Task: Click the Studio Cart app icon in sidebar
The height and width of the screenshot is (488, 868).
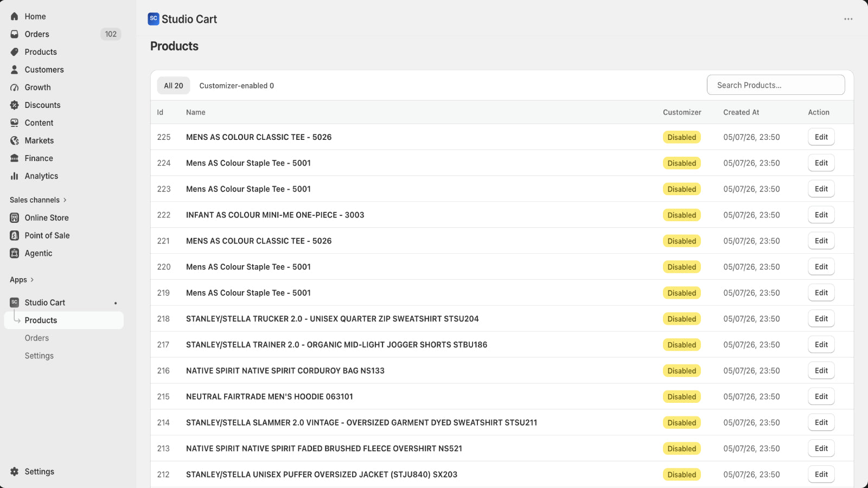Action: point(15,303)
